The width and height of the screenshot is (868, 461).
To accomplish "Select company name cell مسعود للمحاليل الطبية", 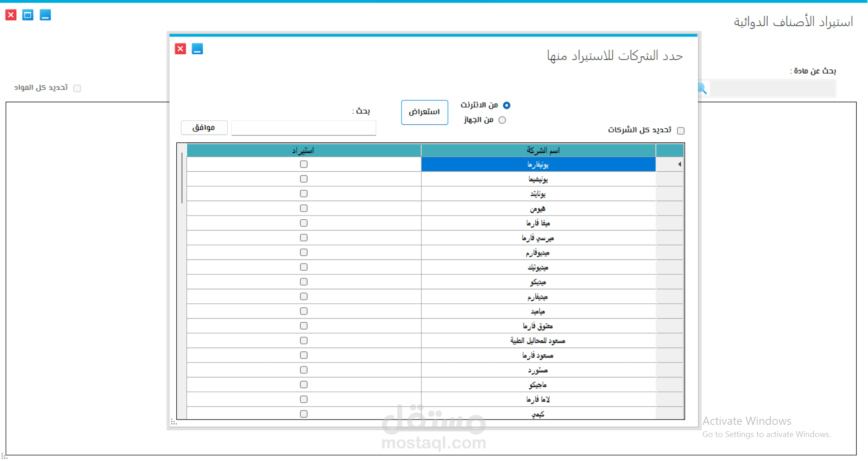I will [538, 341].
